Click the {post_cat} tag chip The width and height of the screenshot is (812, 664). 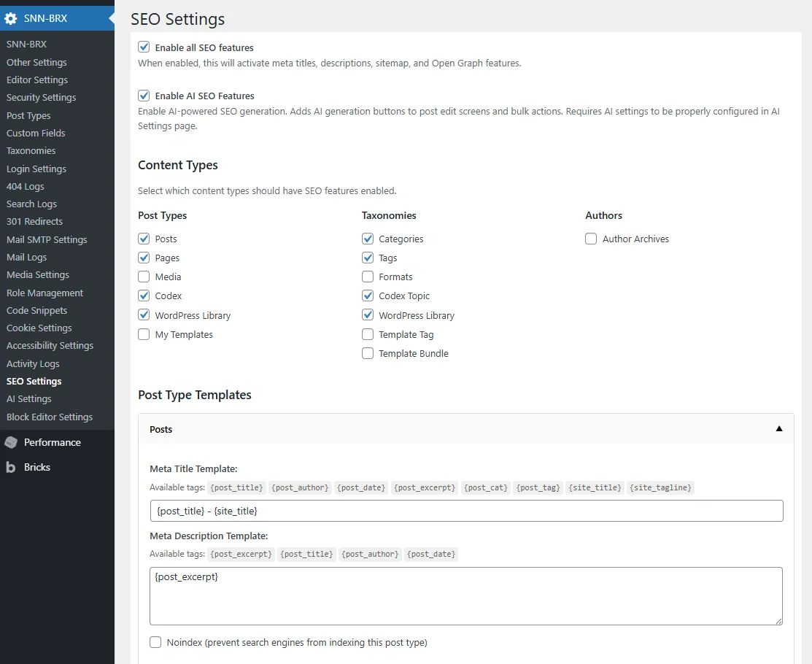tap(486, 487)
